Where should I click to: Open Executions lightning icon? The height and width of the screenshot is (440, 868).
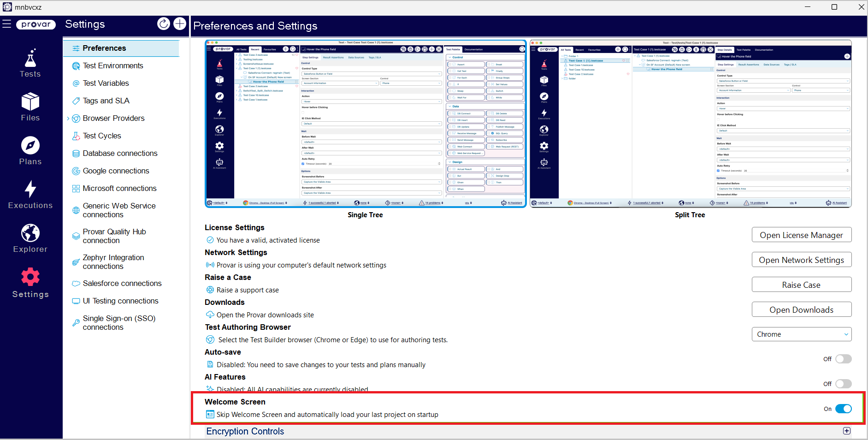[x=30, y=189]
